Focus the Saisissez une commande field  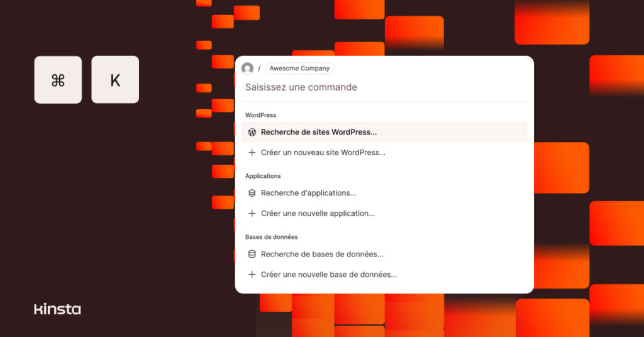384,87
